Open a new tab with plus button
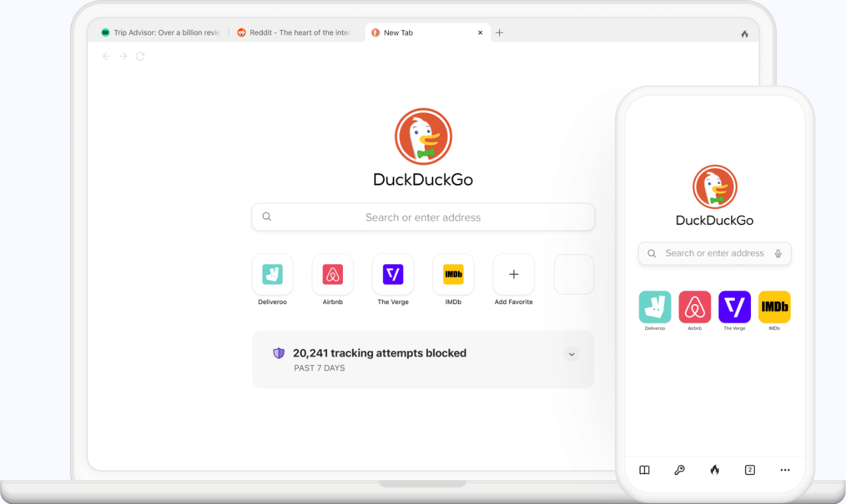 499,33
